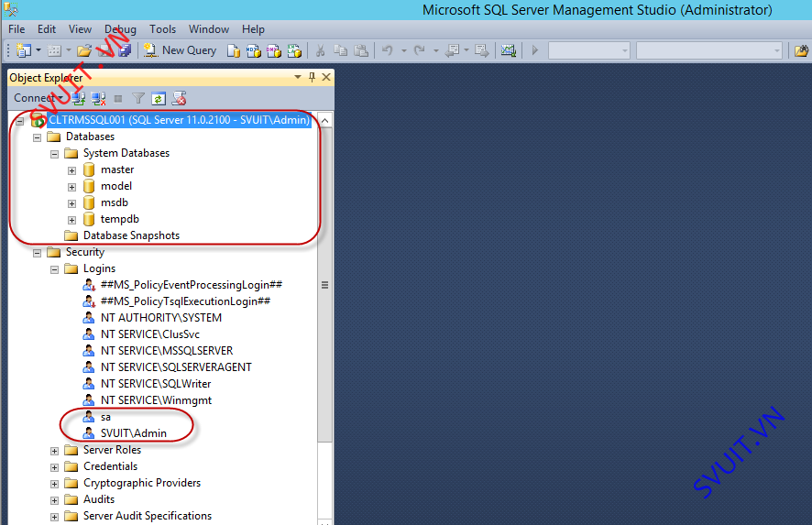Click the Find in Files binoculars icon
This screenshot has height=525, width=812.
point(801,50)
